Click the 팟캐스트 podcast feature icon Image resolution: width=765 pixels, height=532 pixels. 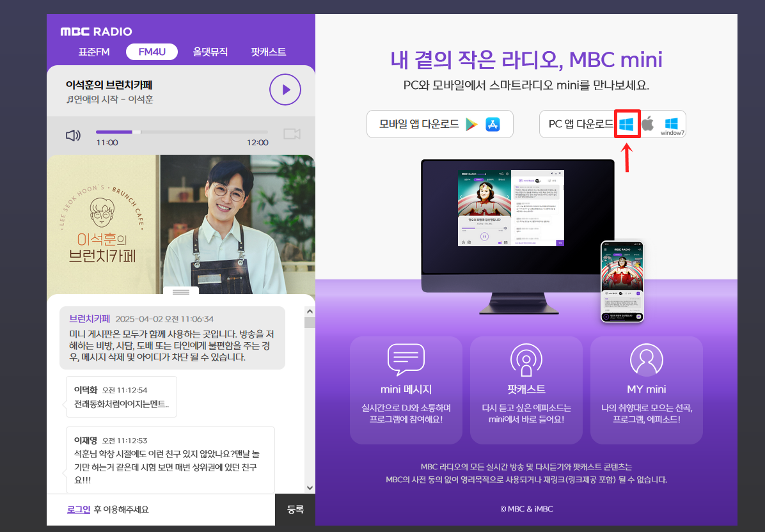[526, 360]
